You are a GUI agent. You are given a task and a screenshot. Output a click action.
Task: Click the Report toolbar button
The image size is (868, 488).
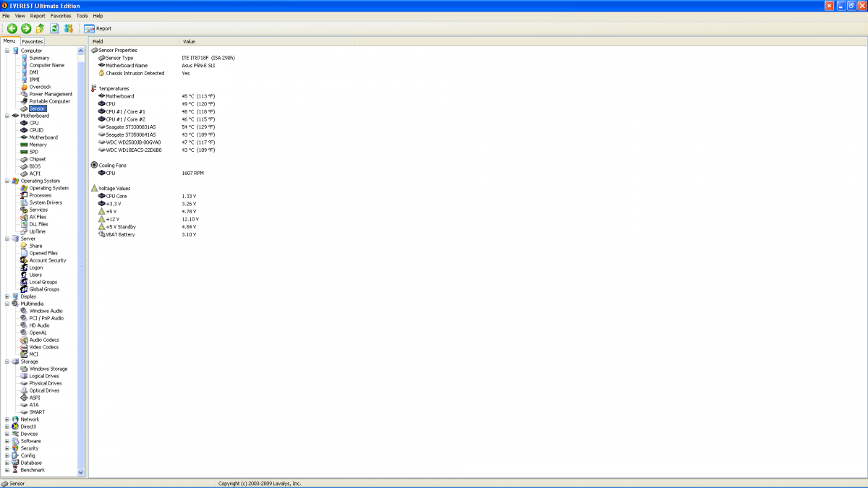pos(98,28)
